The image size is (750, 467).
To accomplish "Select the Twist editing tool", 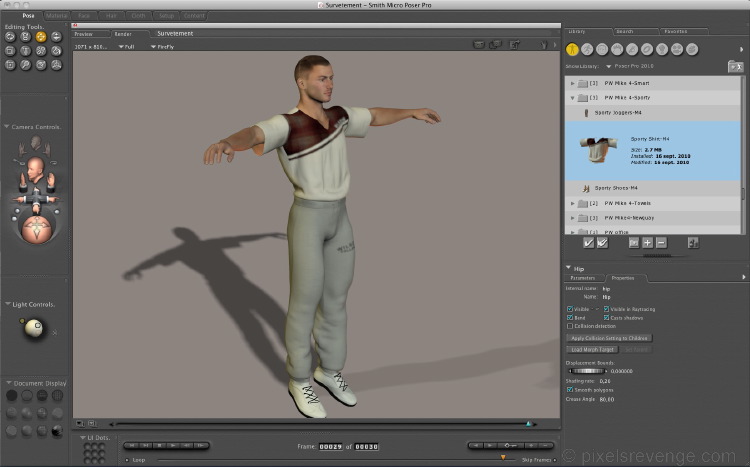I will [x=25, y=37].
